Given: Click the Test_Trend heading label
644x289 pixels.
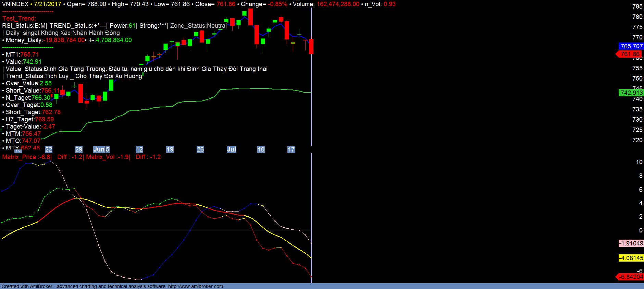Looking at the screenshot, I should [19, 19].
